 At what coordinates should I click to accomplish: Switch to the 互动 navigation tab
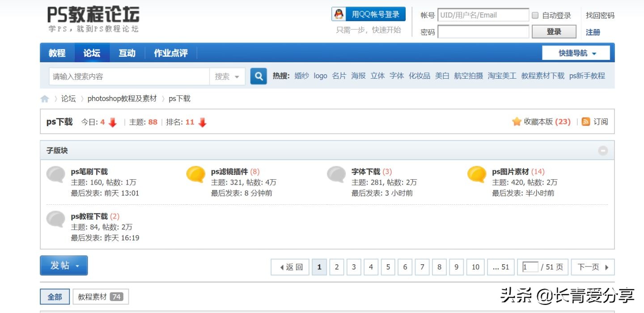coord(127,52)
